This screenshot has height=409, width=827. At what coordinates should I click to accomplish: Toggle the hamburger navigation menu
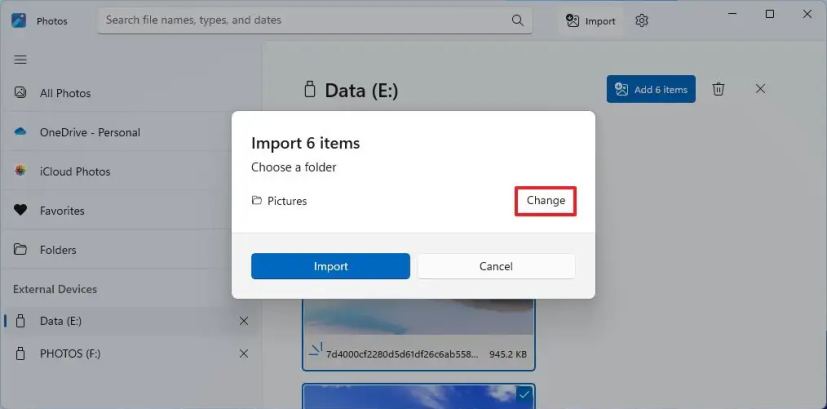point(20,60)
